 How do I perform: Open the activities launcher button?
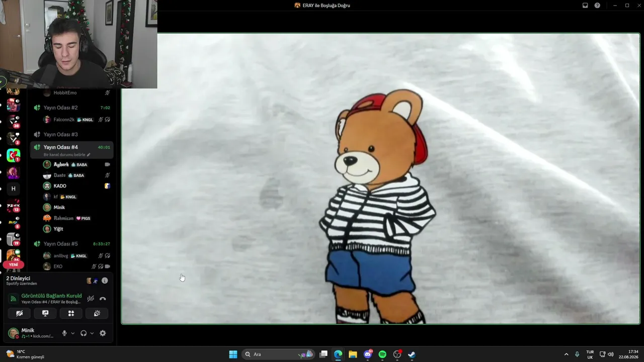pyautogui.click(x=71, y=313)
